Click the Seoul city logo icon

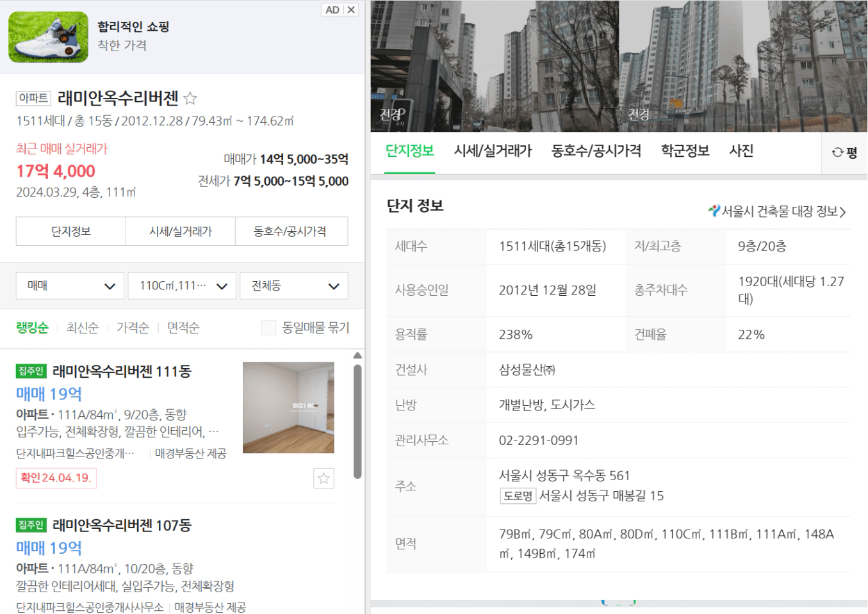tap(714, 211)
